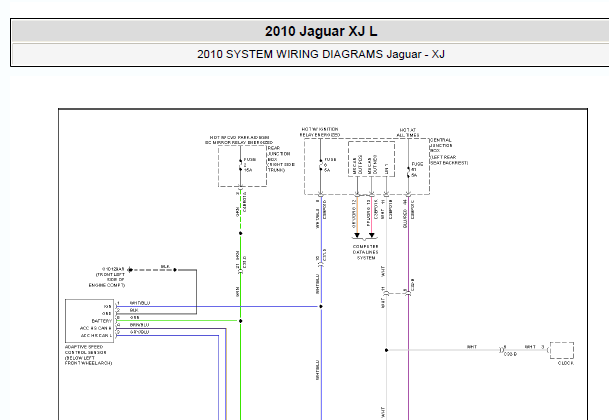Click the Clock dashed component box

point(562,350)
